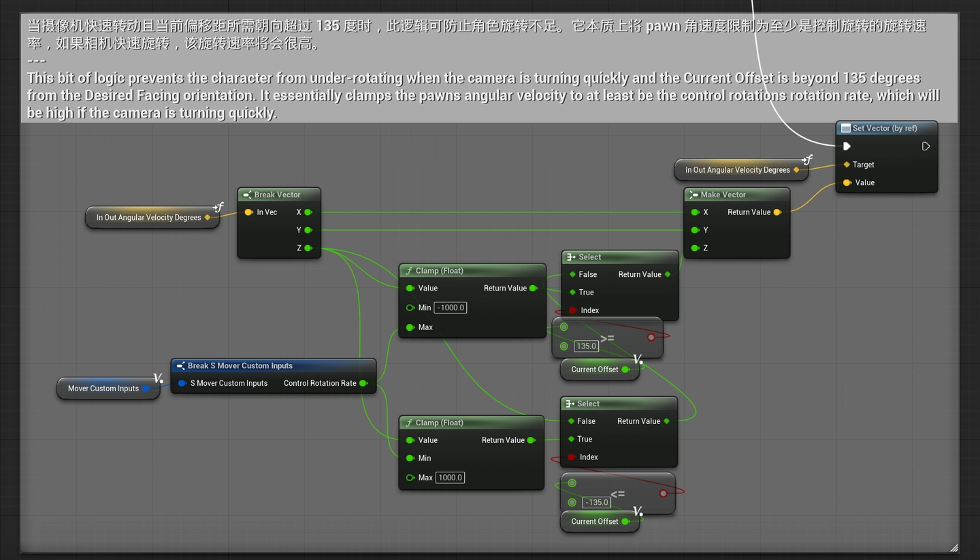Select the <= comparison node body

click(x=618, y=493)
